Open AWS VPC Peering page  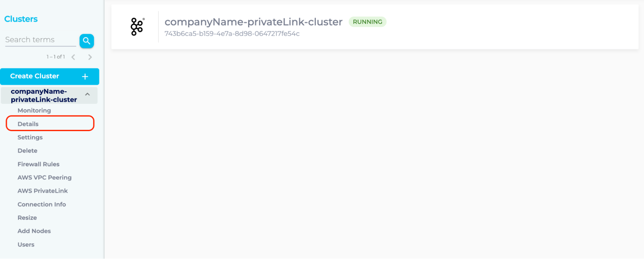point(44,177)
